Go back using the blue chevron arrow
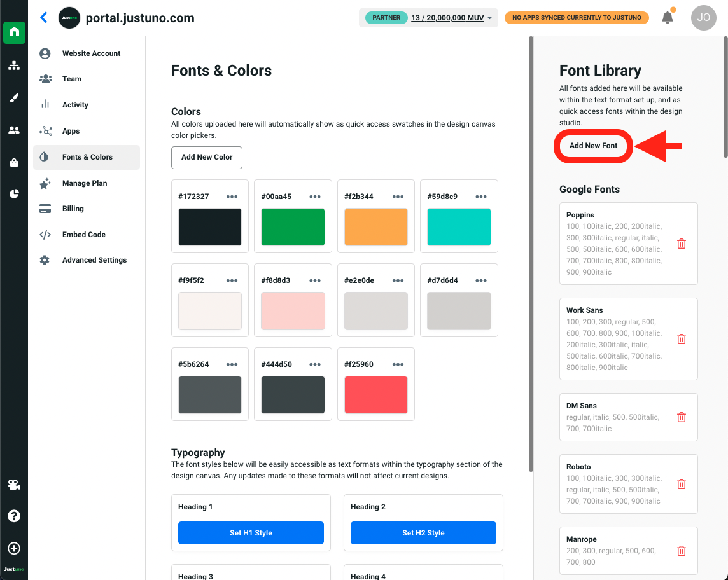 tap(44, 18)
